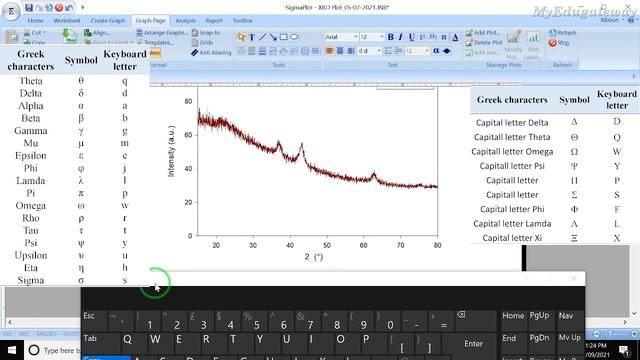The image size is (640, 360).
Task: Click the Paste icon in ribbon
Action: (11, 37)
